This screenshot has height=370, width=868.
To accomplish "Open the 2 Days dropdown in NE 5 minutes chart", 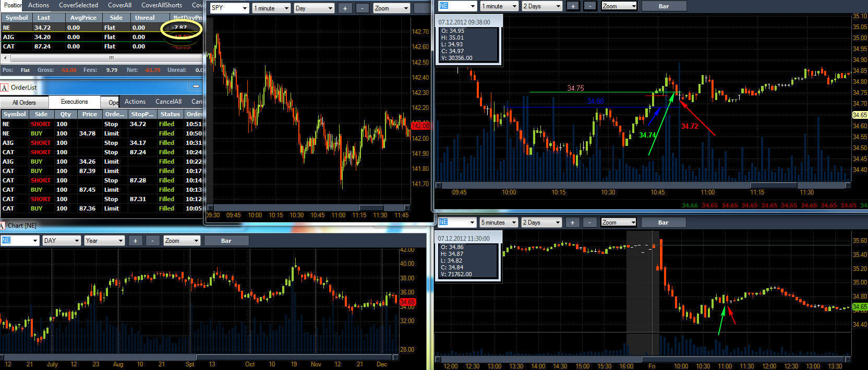I will (542, 223).
